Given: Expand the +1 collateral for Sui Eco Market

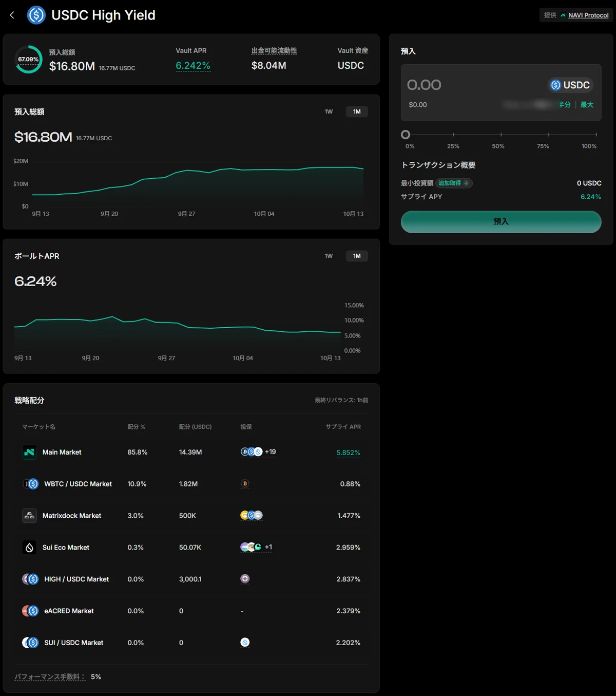Looking at the screenshot, I should click(x=268, y=547).
